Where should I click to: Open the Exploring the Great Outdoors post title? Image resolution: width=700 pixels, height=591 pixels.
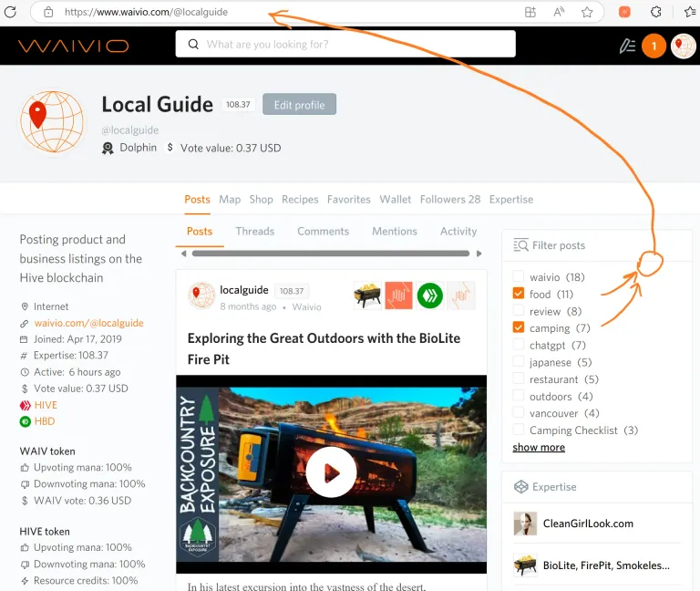pyautogui.click(x=324, y=349)
